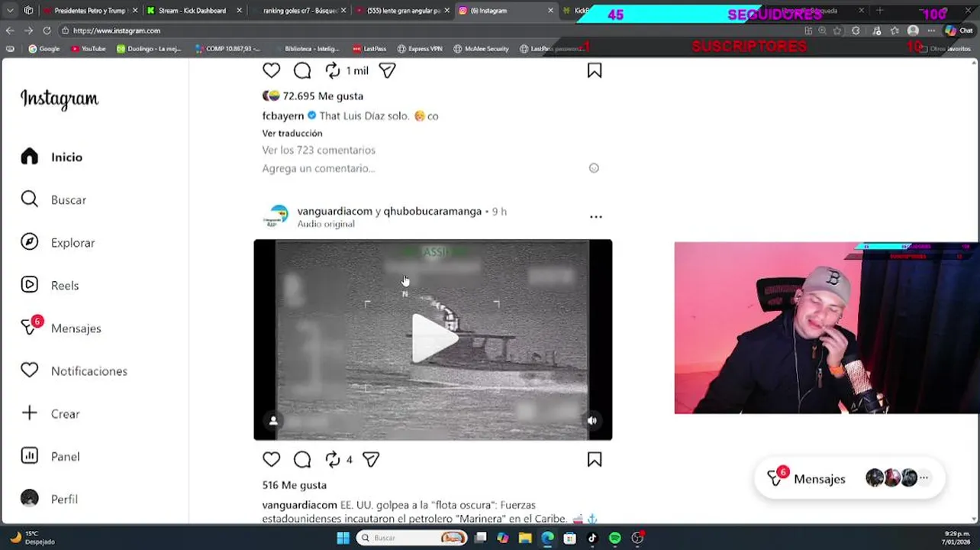Open weather widget showing 15°C Despejado
The height and width of the screenshot is (550, 980).
(32, 537)
